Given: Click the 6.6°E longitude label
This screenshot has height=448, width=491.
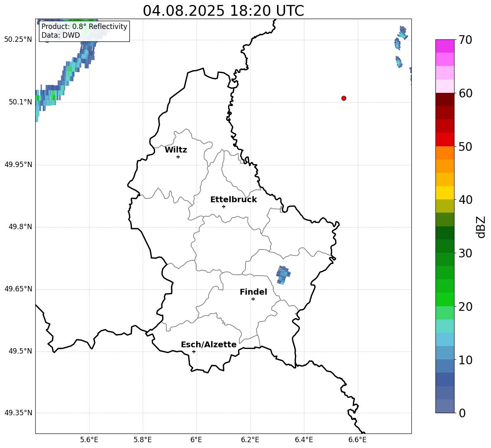Looking at the screenshot, I should pyautogui.click(x=357, y=440).
